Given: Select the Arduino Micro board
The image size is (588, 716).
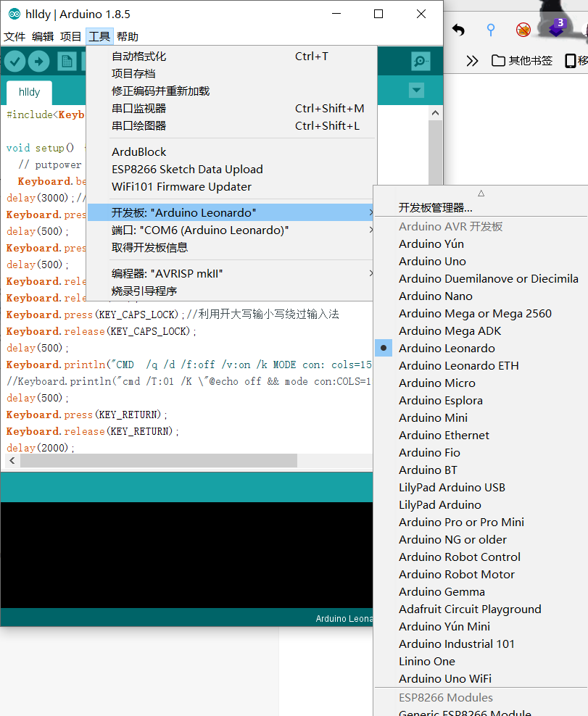Looking at the screenshot, I should (481, 383).
